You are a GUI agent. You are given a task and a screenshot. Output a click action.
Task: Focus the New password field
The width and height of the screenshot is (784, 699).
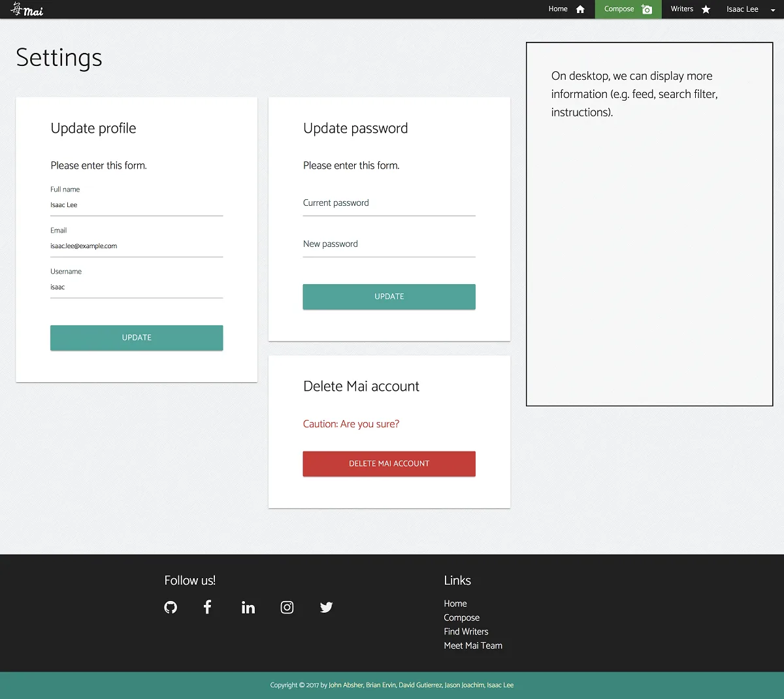coord(389,244)
